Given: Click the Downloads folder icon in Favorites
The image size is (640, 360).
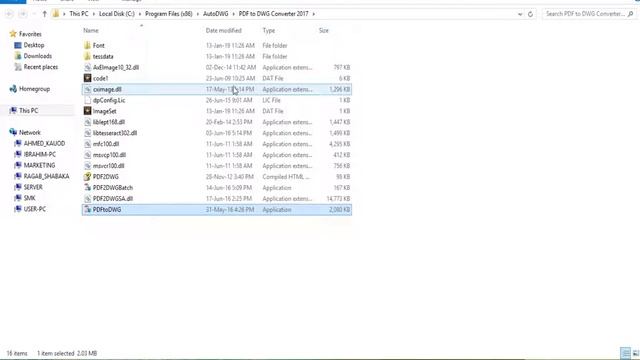Looking at the screenshot, I should [18, 56].
